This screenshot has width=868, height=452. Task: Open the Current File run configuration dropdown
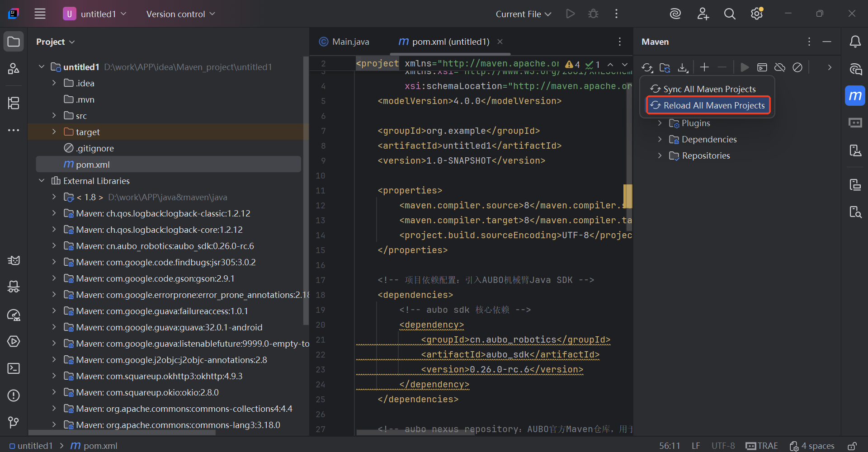(x=523, y=14)
